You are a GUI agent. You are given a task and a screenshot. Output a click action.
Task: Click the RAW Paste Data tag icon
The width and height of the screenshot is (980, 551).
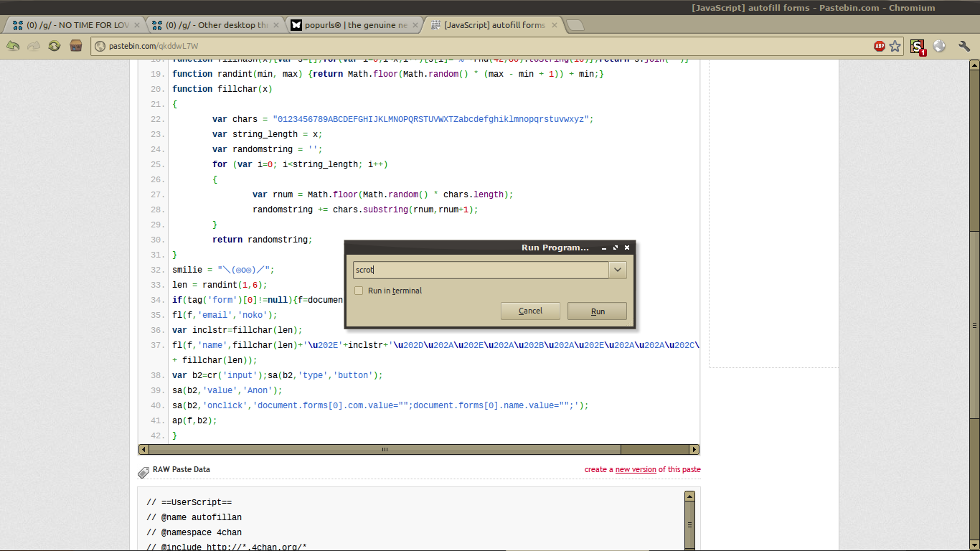point(143,471)
